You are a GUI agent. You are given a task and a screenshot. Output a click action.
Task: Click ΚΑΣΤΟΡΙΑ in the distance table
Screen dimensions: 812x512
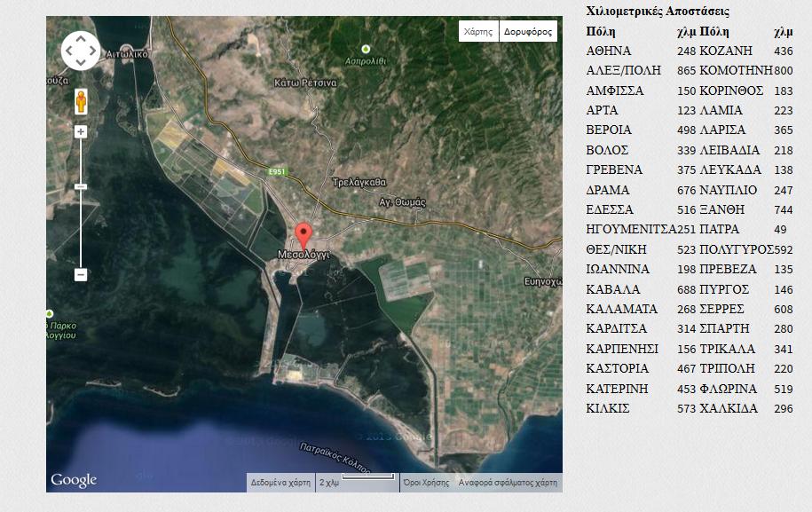[x=618, y=368]
